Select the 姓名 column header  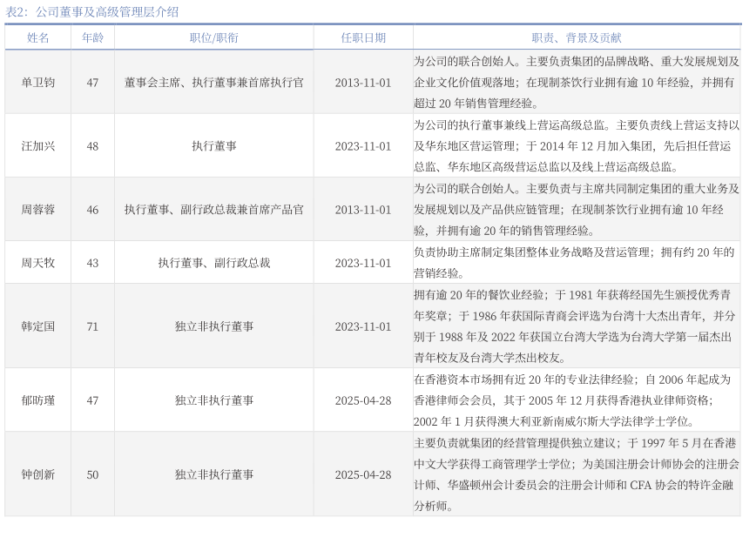click(x=37, y=38)
